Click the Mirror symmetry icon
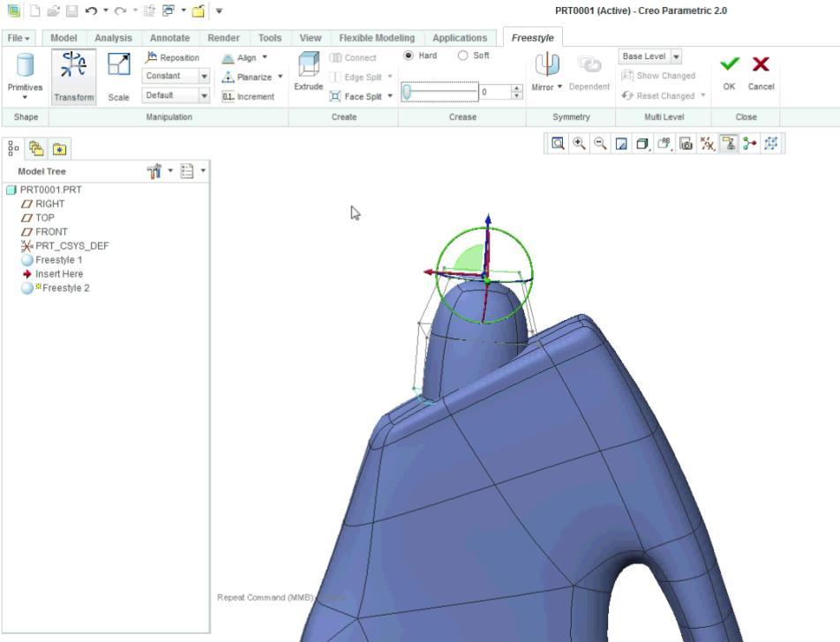 click(x=547, y=64)
